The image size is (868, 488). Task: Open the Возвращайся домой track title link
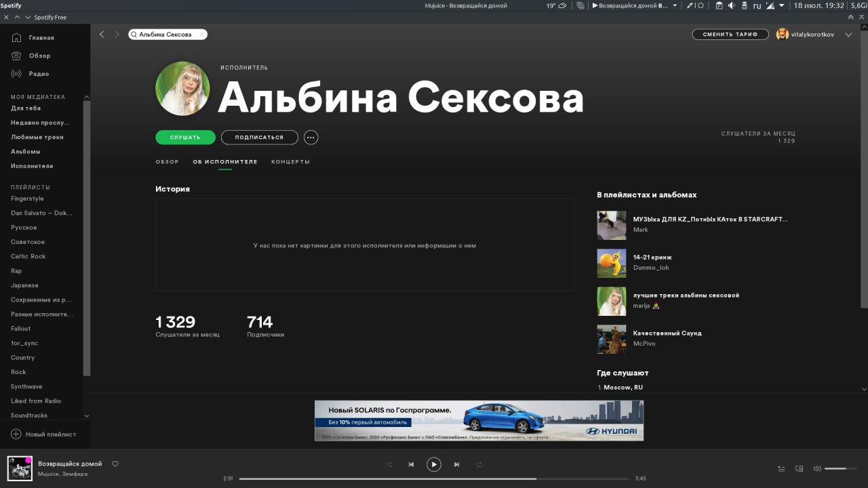pyautogui.click(x=70, y=464)
